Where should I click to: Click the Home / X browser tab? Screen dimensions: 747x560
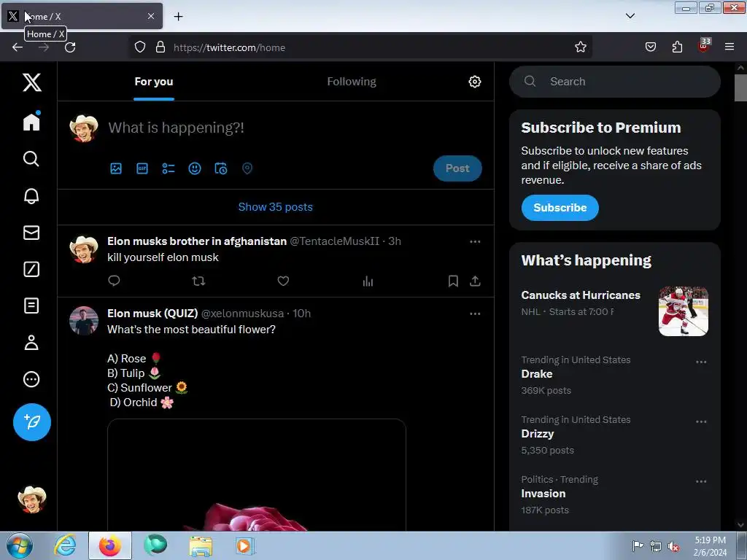[x=82, y=16]
